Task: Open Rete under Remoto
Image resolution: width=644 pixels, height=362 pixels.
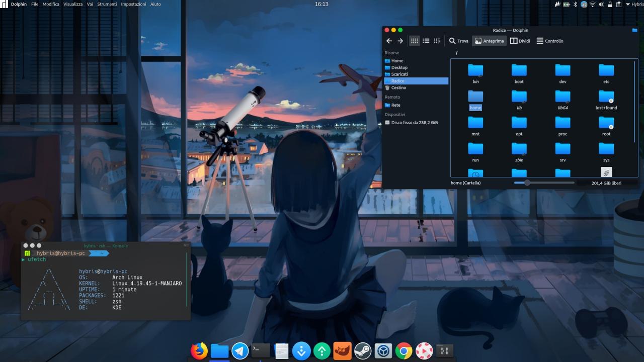Action: [416, 105]
